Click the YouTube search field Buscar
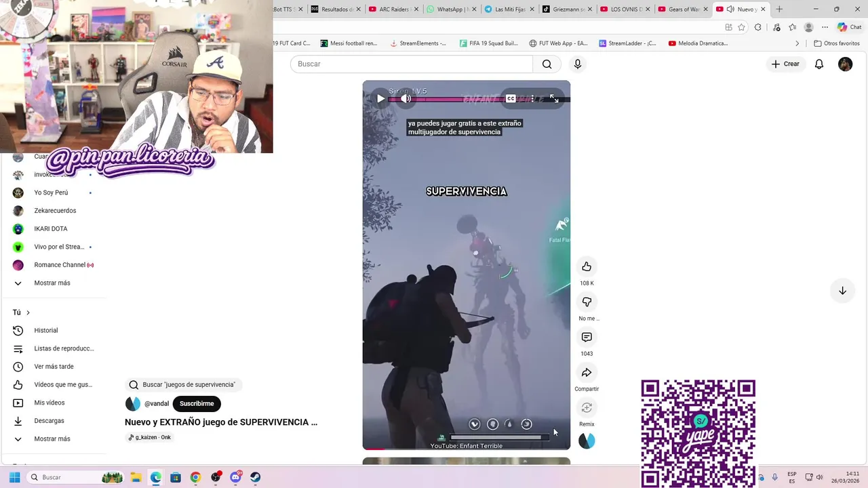The height and width of the screenshot is (488, 868). coord(412,64)
